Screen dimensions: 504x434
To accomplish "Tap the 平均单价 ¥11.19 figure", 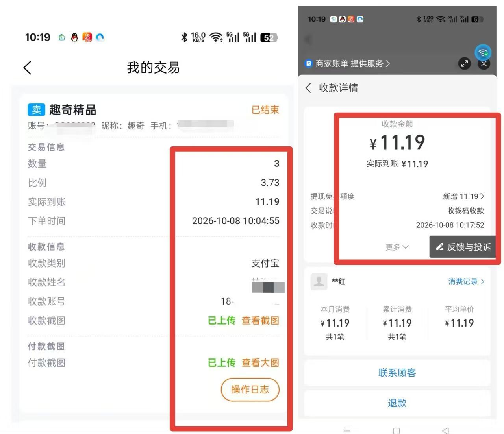I will pos(460,323).
